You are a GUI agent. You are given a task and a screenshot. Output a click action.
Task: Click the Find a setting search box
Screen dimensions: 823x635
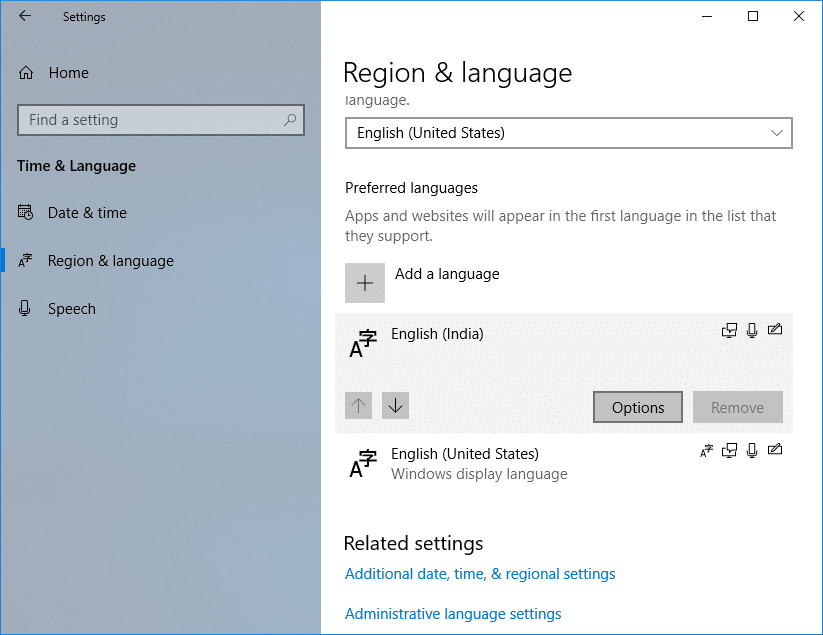coord(160,119)
